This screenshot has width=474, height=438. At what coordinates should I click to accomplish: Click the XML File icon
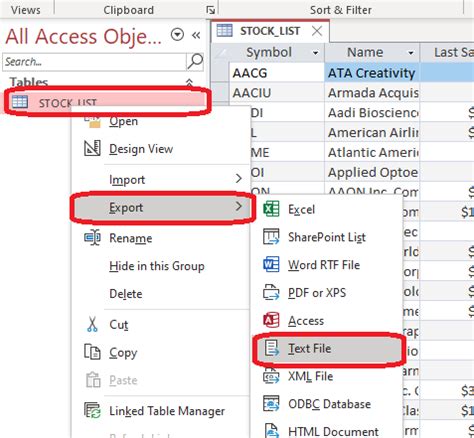(x=271, y=376)
